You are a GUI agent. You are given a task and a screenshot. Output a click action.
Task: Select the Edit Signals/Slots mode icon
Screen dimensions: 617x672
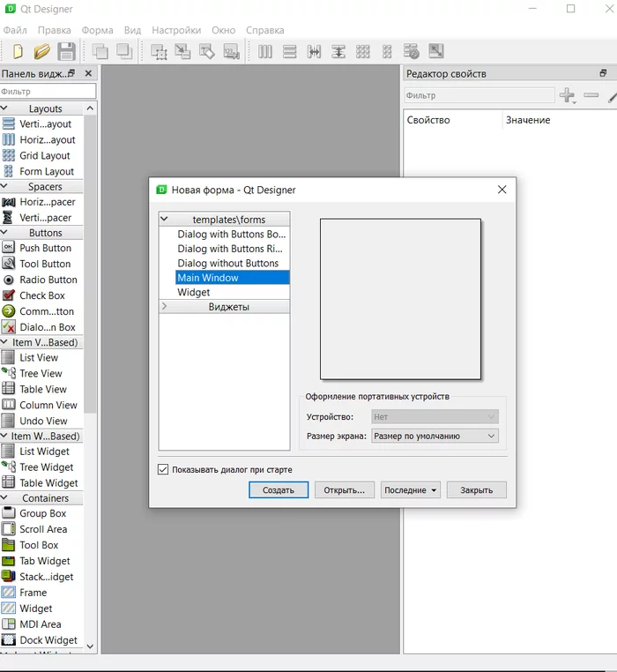(x=183, y=51)
